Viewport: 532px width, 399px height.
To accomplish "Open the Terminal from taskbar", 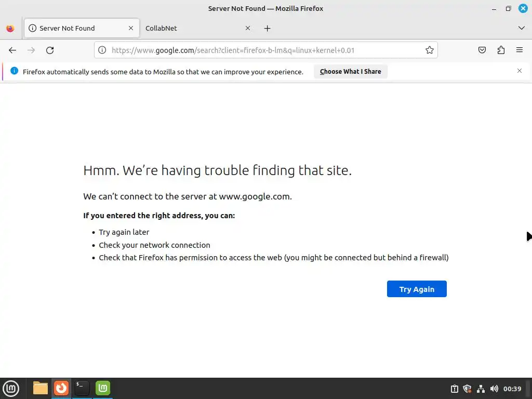I will [82, 388].
